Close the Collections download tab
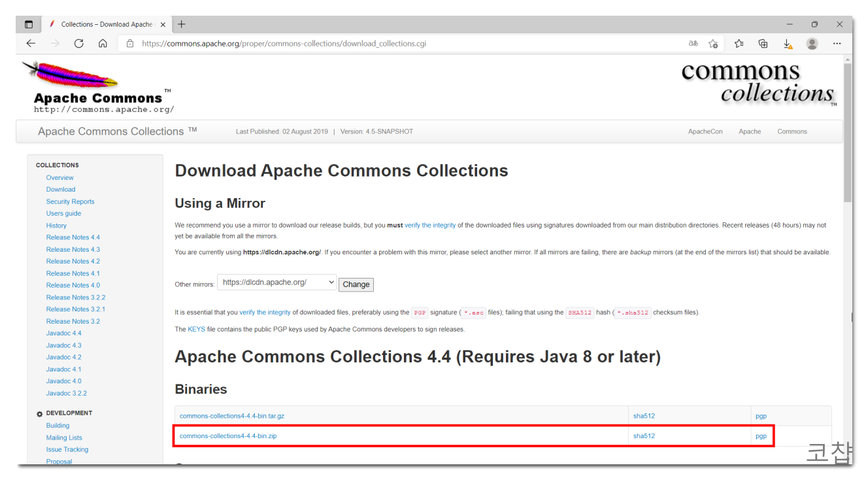Screen dimensions: 868x480 [x=163, y=24]
